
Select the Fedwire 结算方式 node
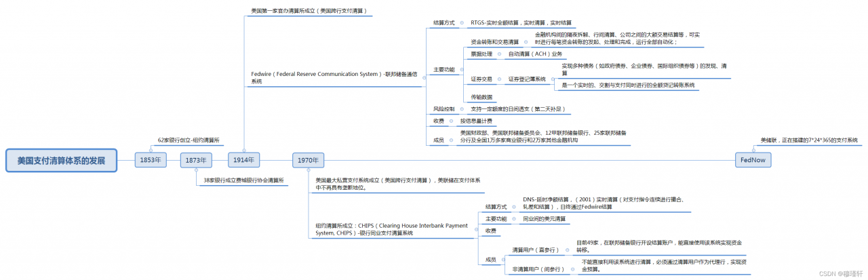pos(444,23)
